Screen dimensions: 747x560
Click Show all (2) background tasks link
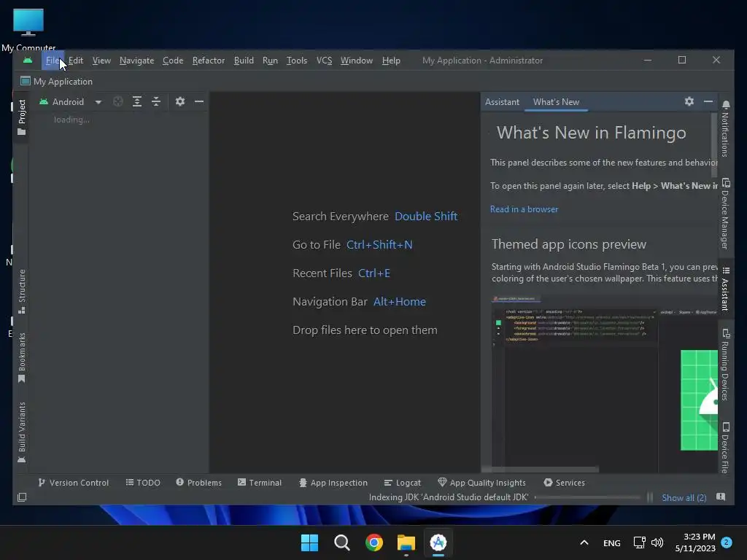684,497
